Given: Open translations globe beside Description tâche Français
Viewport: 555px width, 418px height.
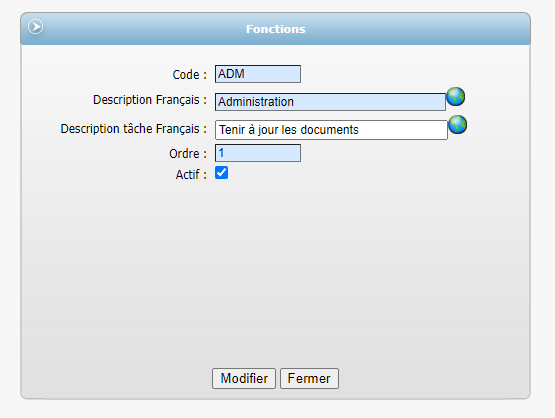Looking at the screenshot, I should coord(458,125).
